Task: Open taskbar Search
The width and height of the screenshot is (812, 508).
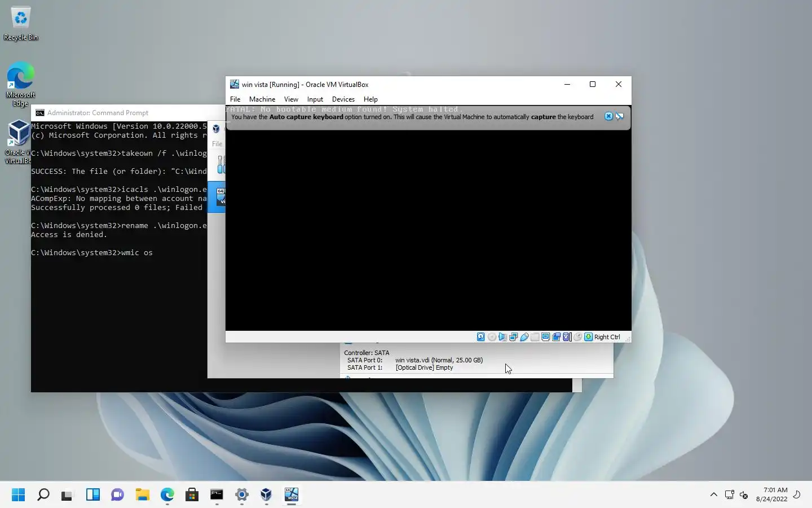Action: tap(43, 495)
